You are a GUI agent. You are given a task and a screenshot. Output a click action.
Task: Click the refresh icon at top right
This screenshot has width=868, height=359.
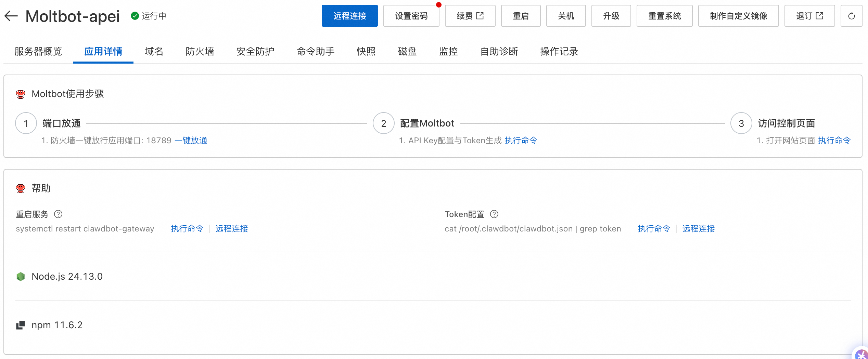click(852, 16)
